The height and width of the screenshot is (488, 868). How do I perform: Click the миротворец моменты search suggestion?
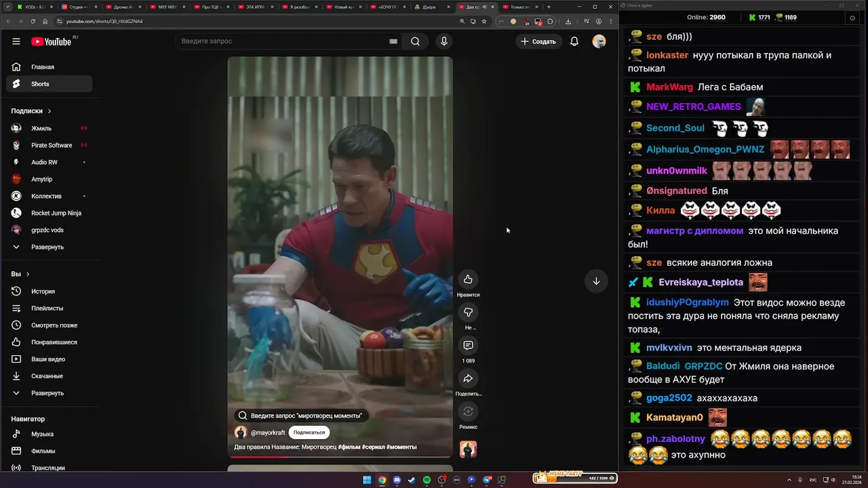(301, 415)
